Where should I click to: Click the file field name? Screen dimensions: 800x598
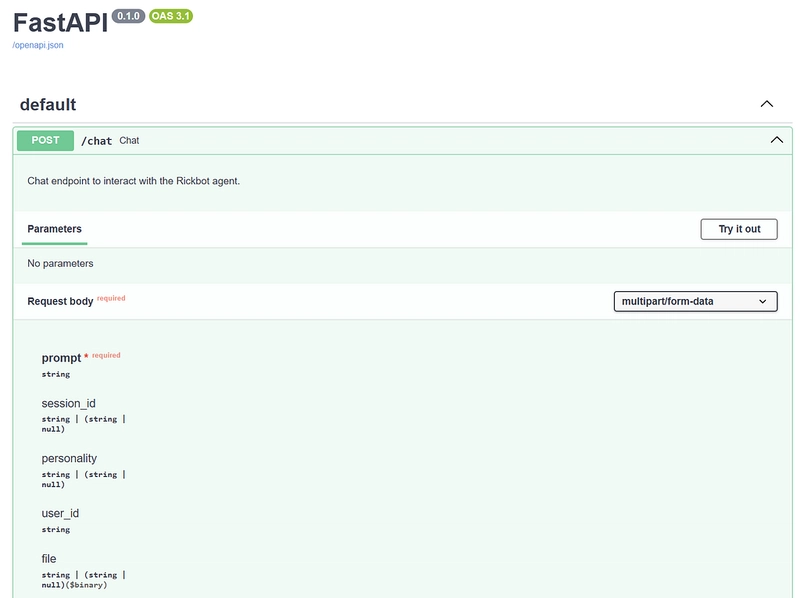pos(49,559)
